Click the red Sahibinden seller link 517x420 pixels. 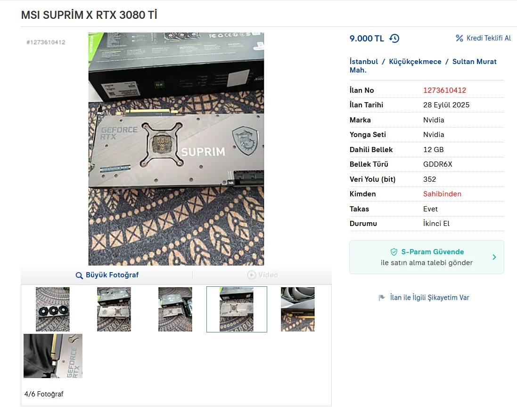pyautogui.click(x=442, y=194)
